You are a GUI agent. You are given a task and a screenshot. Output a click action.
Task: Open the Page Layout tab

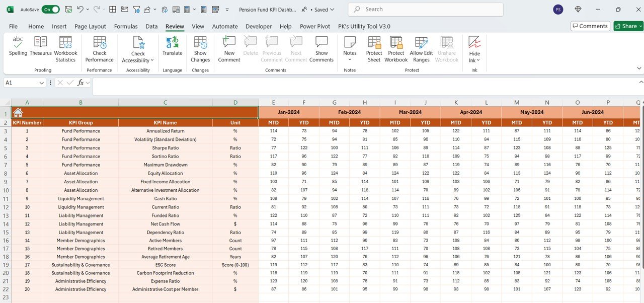pos(90,26)
